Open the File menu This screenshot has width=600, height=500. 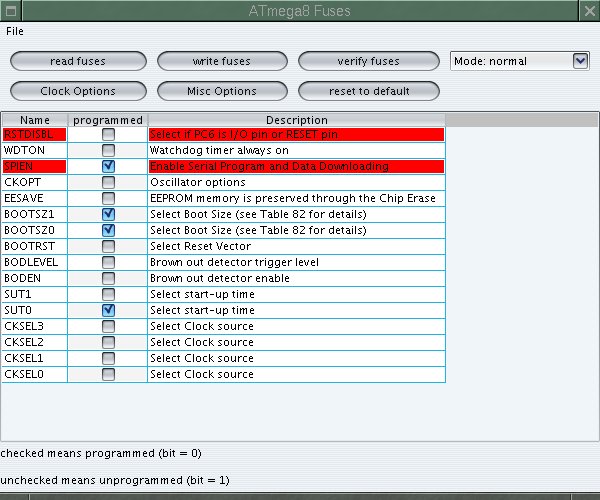pos(15,31)
